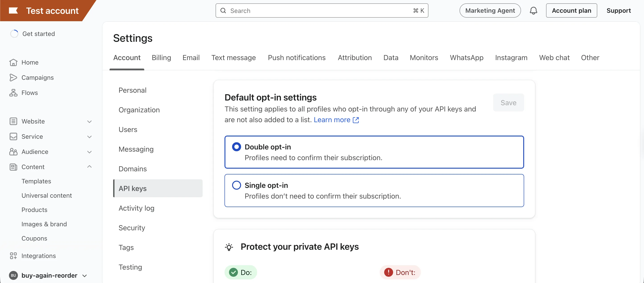Open Products under Content

pyautogui.click(x=34, y=210)
